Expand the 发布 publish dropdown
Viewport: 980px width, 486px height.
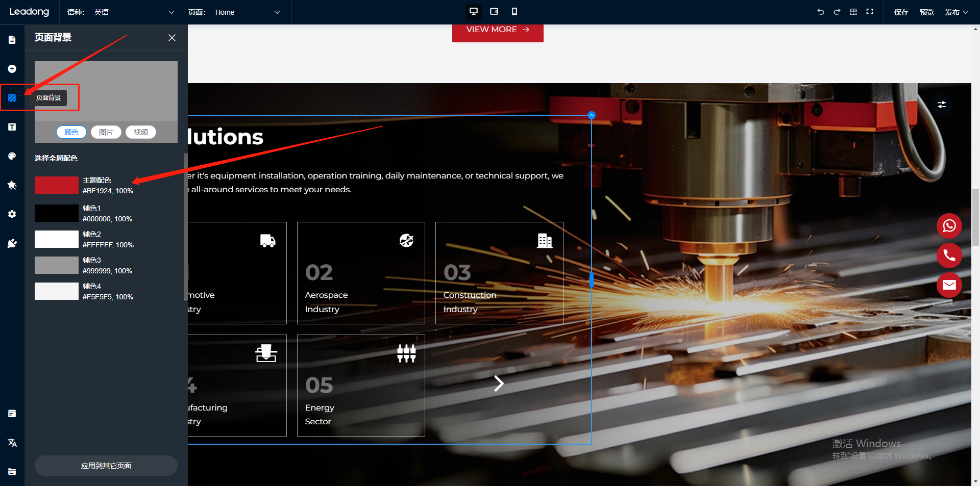tap(956, 12)
